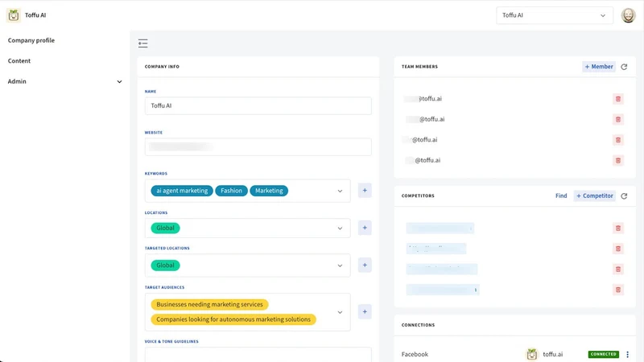The width and height of the screenshot is (644, 362).
Task: Collapse the sidebar with the menu toggle icon
Action: click(x=143, y=43)
